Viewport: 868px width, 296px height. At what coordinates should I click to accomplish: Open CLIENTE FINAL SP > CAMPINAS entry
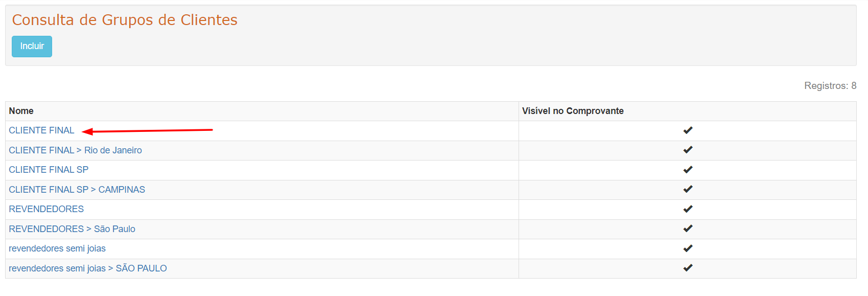tap(77, 190)
